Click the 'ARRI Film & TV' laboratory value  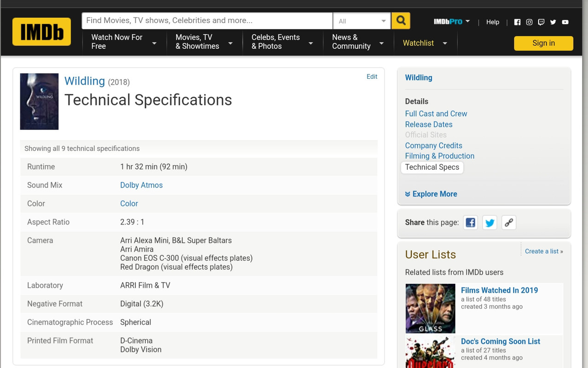(x=145, y=286)
